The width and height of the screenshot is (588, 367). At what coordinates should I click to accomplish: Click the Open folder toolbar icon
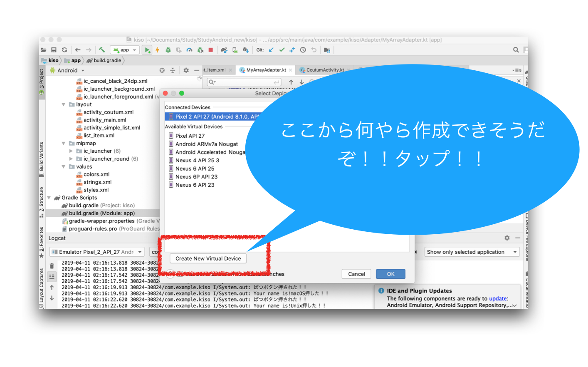click(43, 50)
